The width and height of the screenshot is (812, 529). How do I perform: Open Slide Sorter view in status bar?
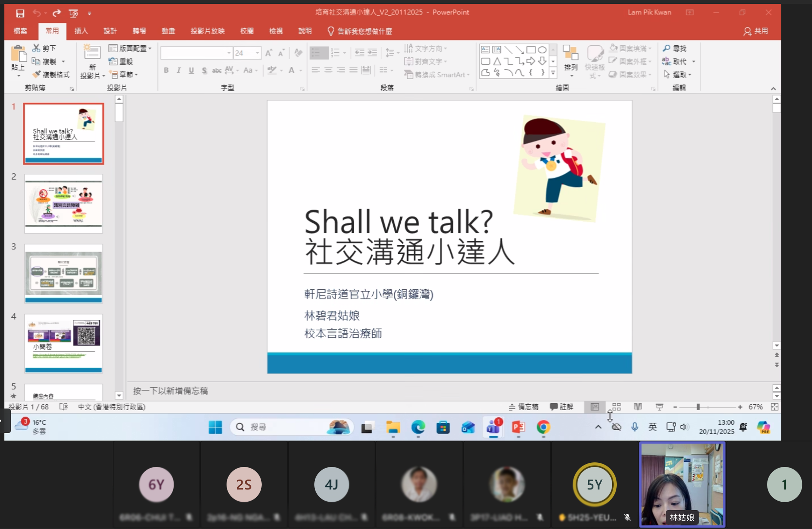tap(616, 407)
